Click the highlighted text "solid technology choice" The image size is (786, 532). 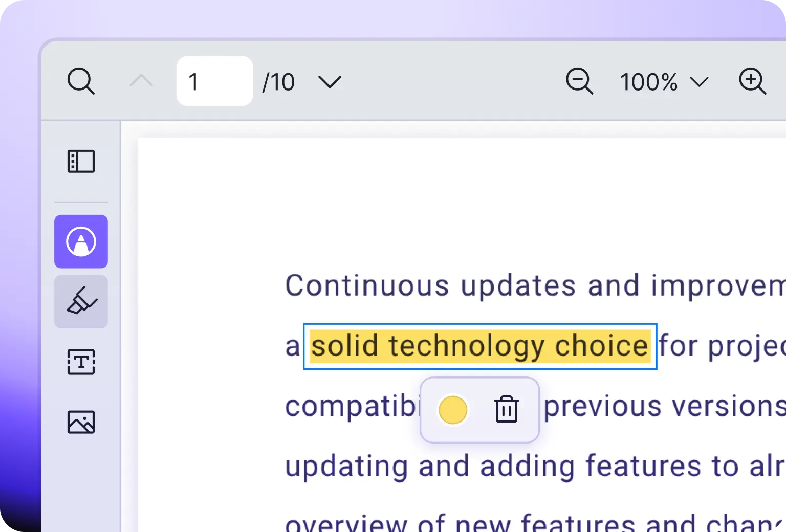[479, 346]
